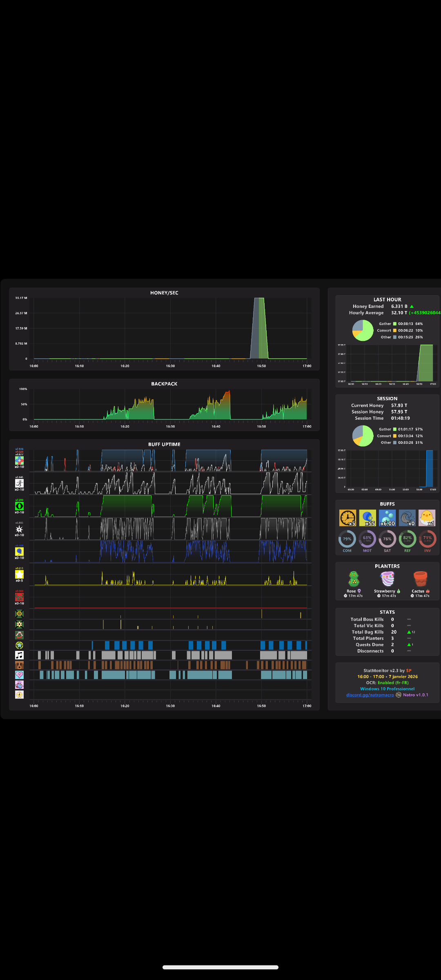Click the Natro logo icon beside Natro v1.0.1
Viewport: 441px width, 980px height.
coord(399,695)
